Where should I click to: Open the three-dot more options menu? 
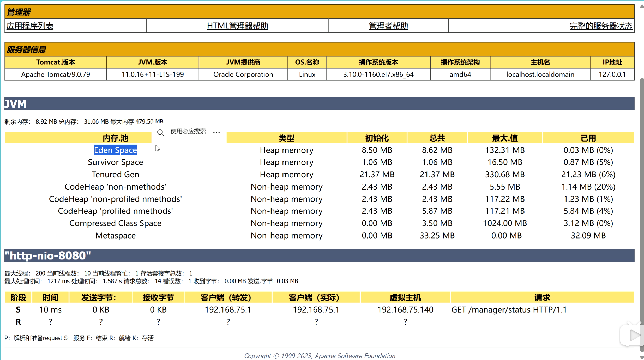pyautogui.click(x=216, y=132)
